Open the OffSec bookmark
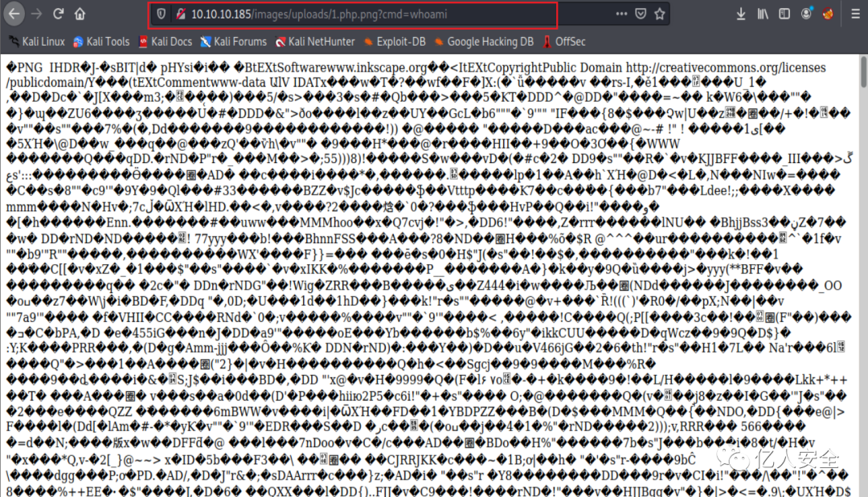This screenshot has width=868, height=497. [x=564, y=42]
